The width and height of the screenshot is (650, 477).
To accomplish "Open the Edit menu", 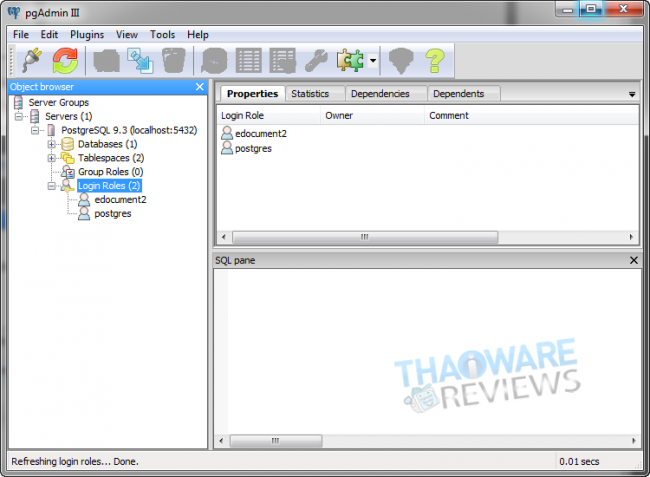I will [x=49, y=34].
